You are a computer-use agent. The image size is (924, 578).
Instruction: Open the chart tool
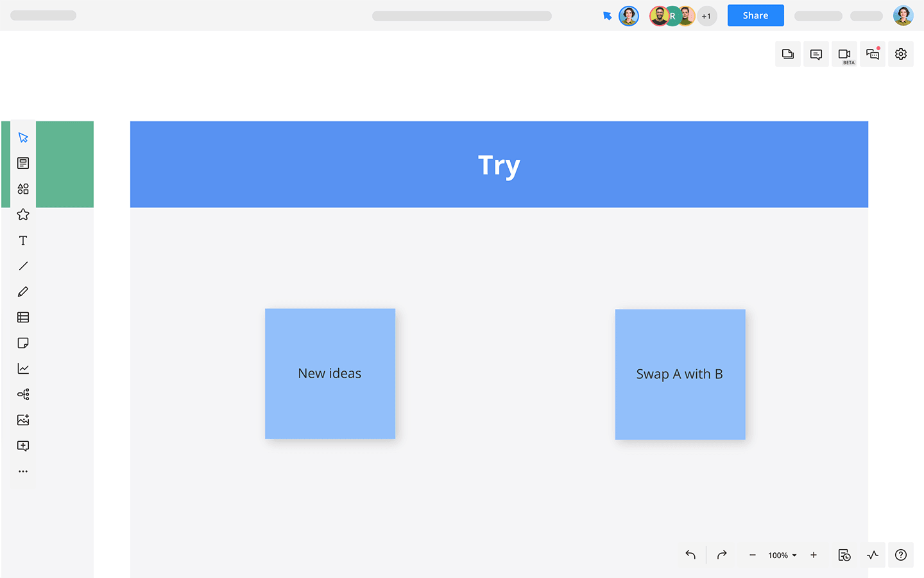(x=23, y=369)
